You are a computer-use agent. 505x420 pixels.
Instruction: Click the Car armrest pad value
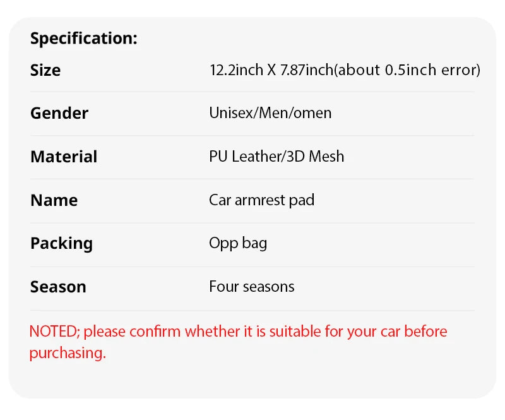coord(261,200)
